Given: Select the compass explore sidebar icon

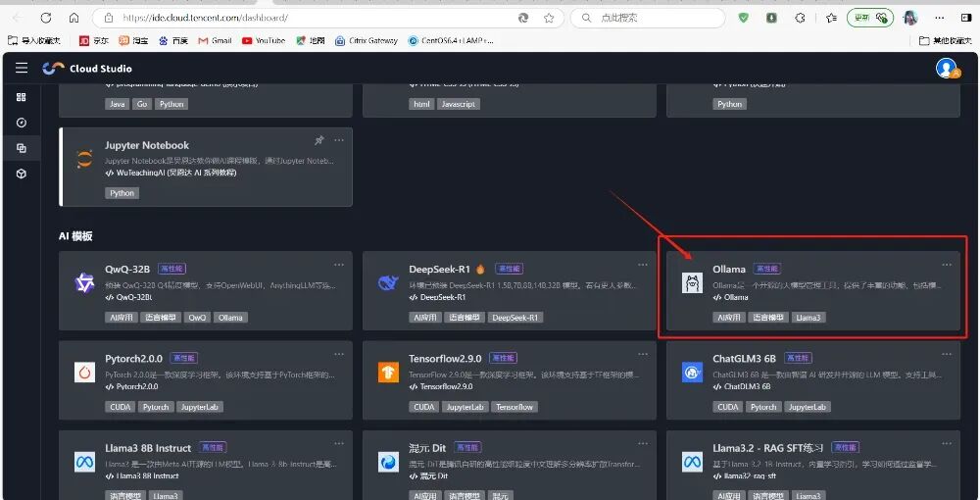Looking at the screenshot, I should pyautogui.click(x=22, y=124).
